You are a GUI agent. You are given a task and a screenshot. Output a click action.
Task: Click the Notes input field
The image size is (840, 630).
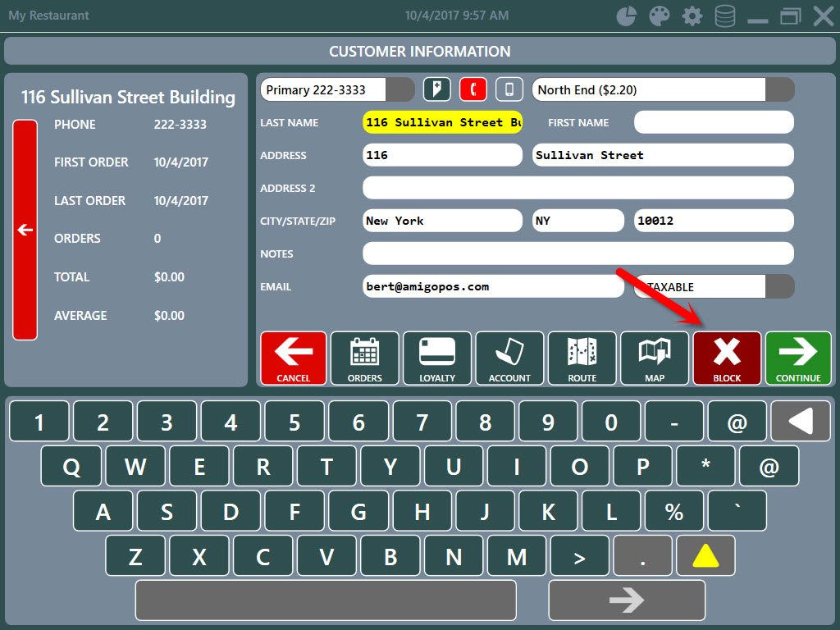tap(577, 253)
